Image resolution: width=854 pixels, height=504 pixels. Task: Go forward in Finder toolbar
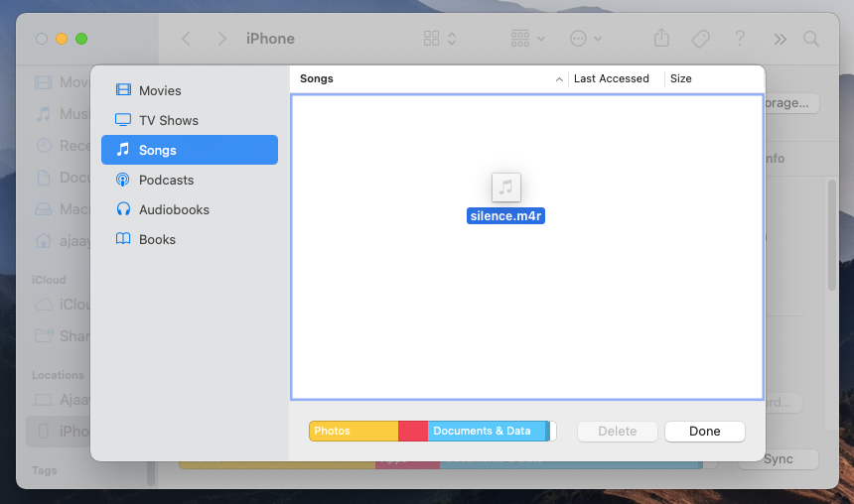point(221,39)
